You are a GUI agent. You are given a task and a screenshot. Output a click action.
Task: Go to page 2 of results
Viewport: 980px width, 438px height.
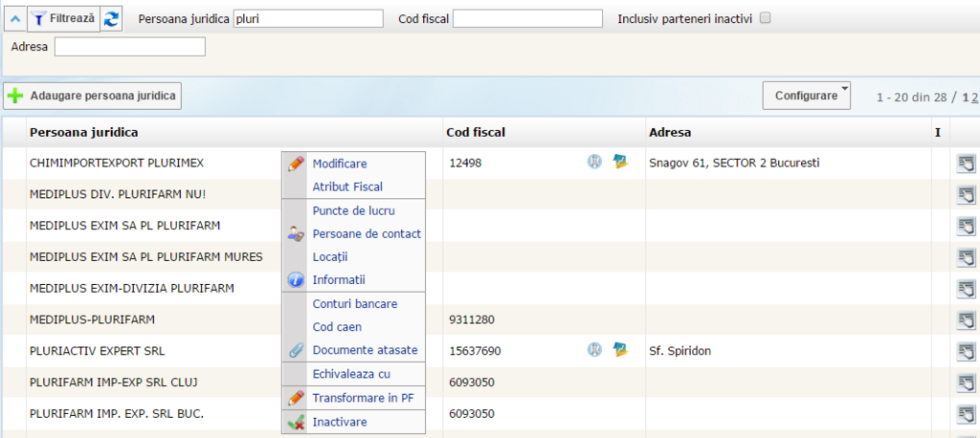(974, 98)
